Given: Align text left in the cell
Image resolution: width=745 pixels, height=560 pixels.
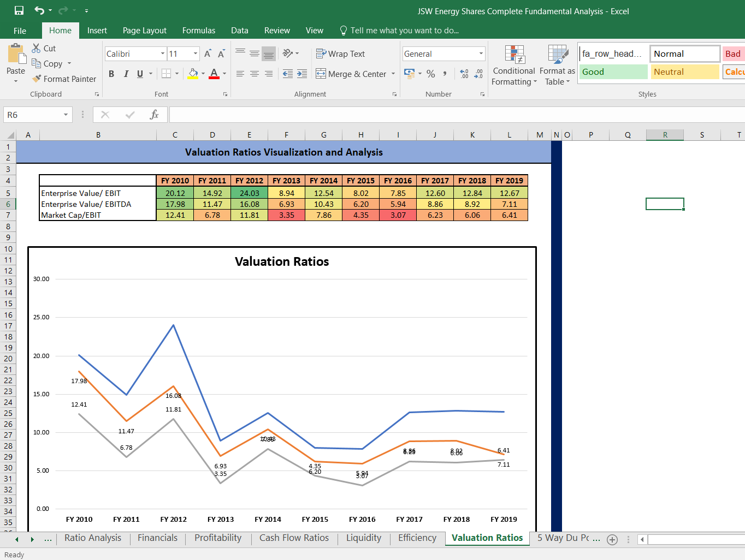Looking at the screenshot, I should 240,74.
